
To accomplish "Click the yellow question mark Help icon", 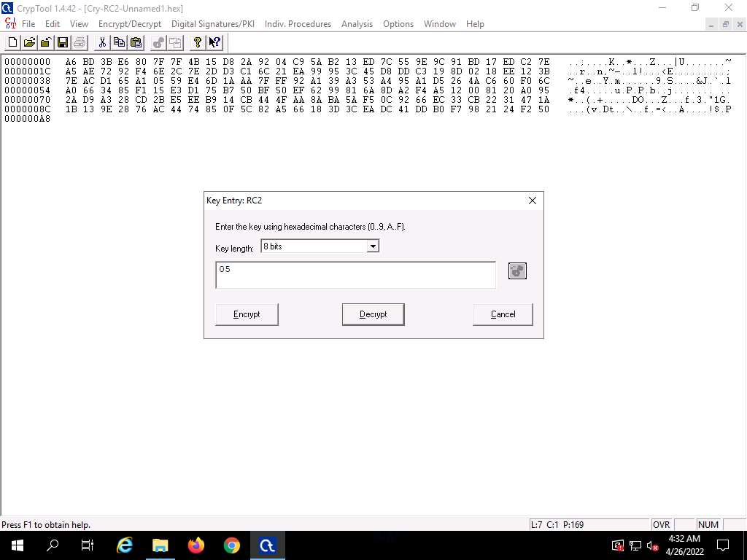I will [197, 42].
